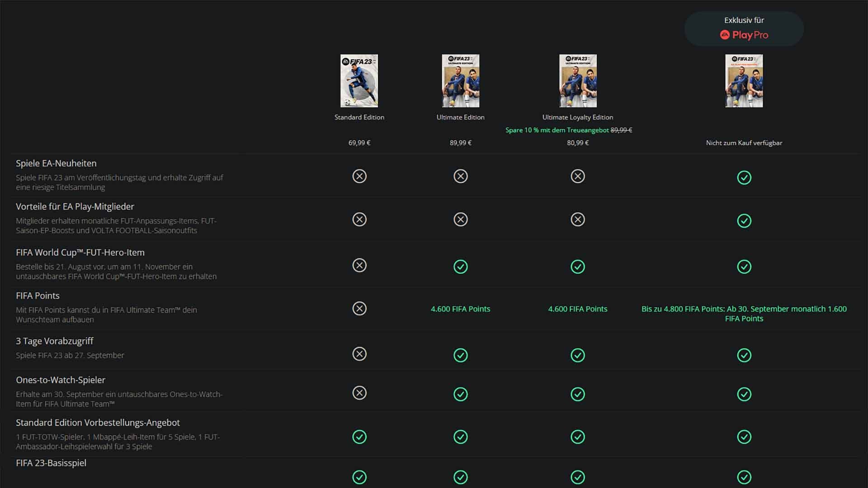Click the Vorteile für EA Play-Mitglieder heading
Viewport: 868px width, 488px height.
click(75, 206)
